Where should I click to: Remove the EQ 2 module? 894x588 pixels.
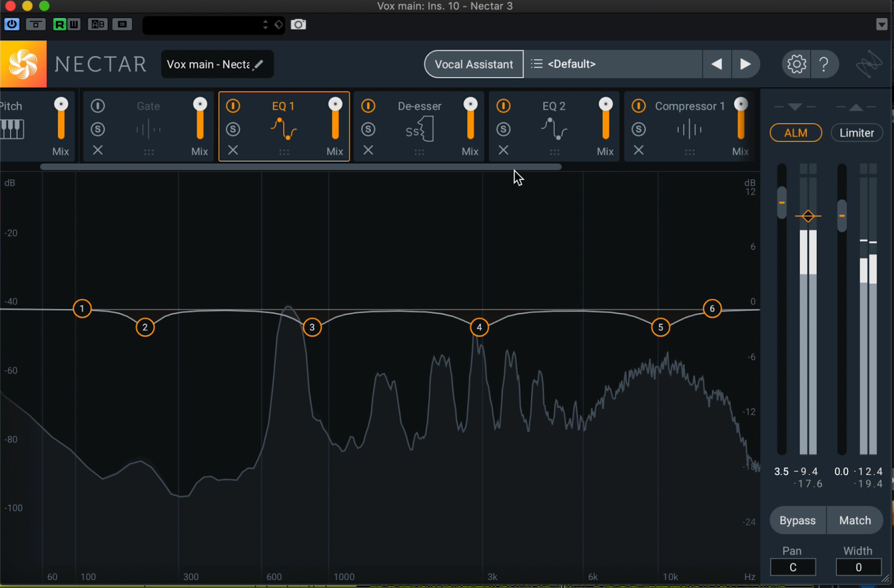click(x=503, y=150)
